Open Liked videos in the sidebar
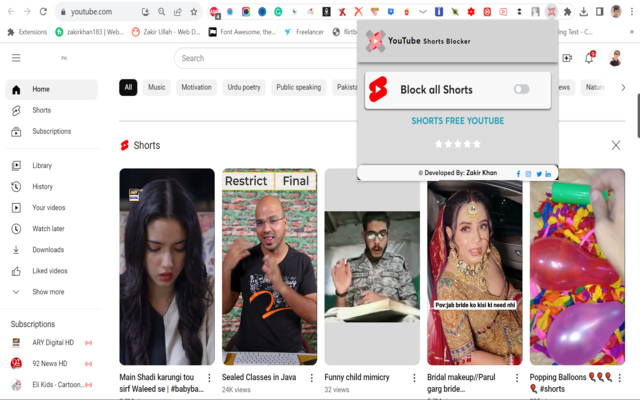The width and height of the screenshot is (640, 400). (x=51, y=271)
